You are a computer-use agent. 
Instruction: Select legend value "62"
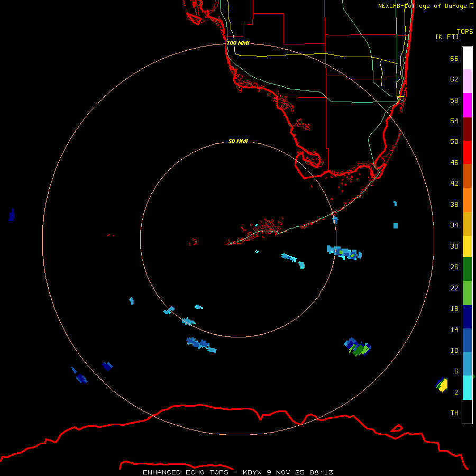(x=454, y=79)
